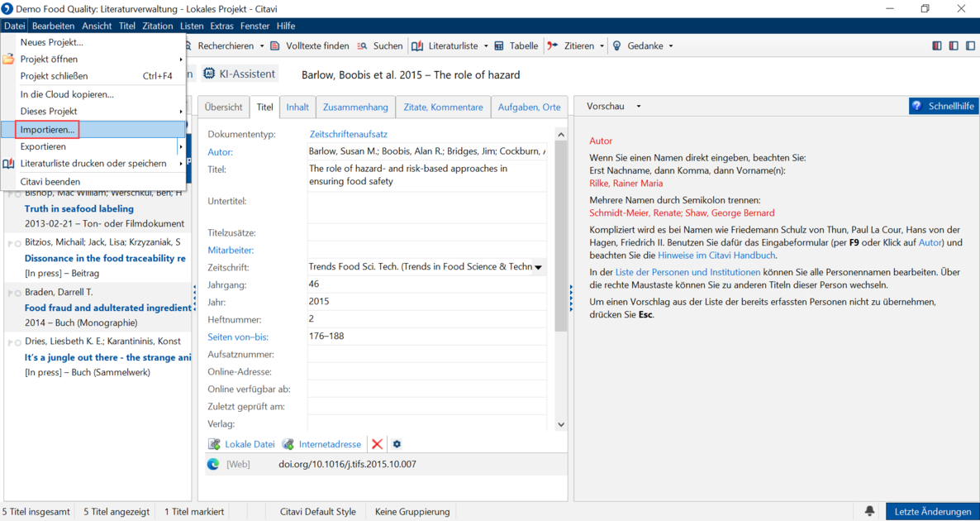Click the notification bell in status bar
The width and height of the screenshot is (980, 521).
click(x=869, y=512)
